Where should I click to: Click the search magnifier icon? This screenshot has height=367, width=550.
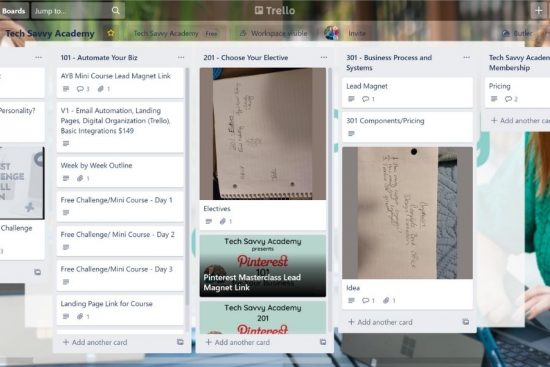[116, 11]
